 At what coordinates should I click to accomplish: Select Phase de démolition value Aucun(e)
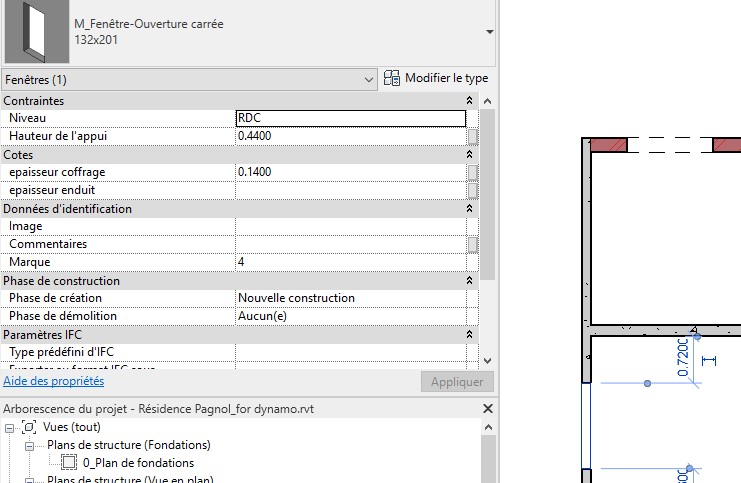(351, 316)
